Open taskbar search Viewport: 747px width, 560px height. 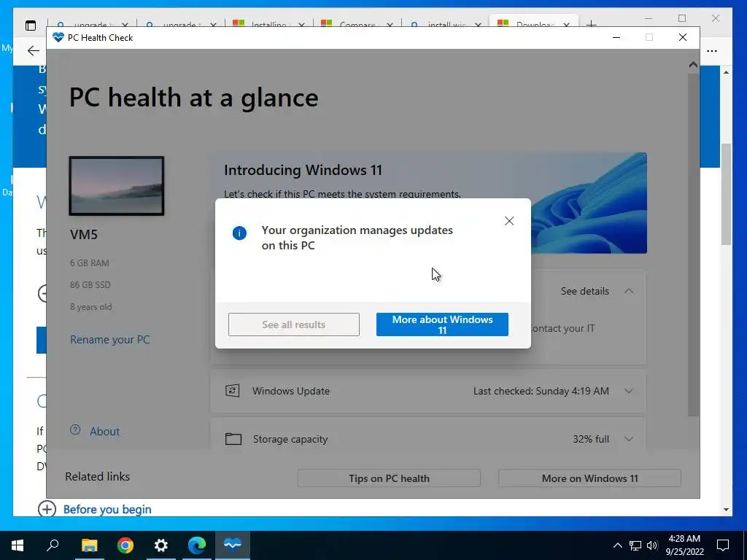53,545
